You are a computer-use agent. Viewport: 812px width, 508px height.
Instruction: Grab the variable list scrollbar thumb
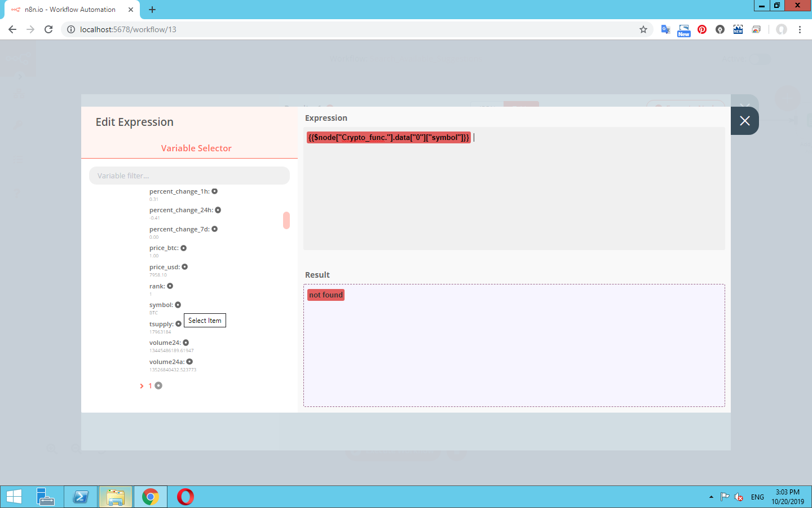[286, 220]
